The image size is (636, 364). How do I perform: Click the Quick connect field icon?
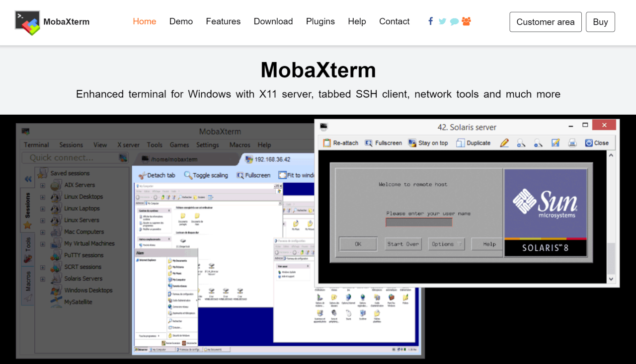click(x=123, y=158)
